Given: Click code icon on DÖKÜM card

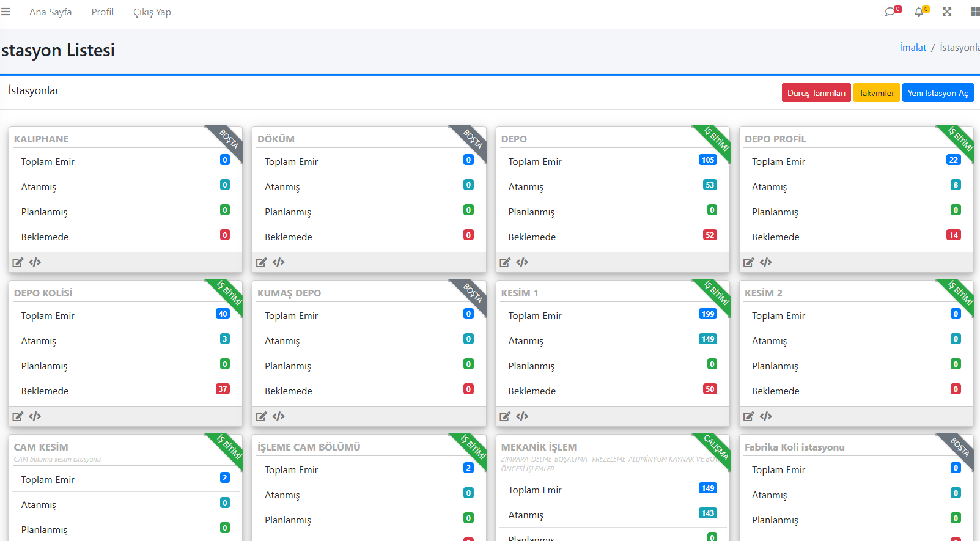Looking at the screenshot, I should [279, 262].
